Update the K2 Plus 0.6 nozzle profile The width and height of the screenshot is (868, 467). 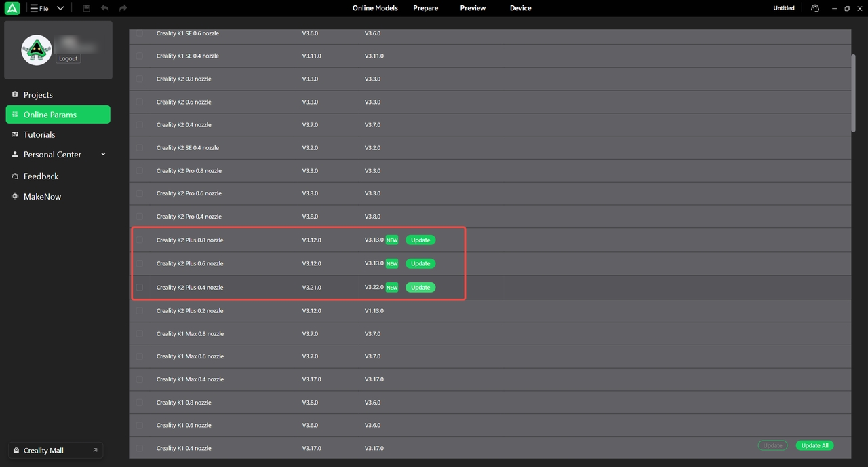pyautogui.click(x=420, y=263)
